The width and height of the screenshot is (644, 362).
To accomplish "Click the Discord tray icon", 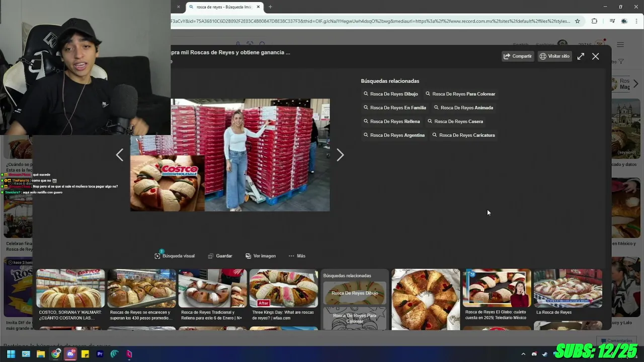I will [x=534, y=354].
